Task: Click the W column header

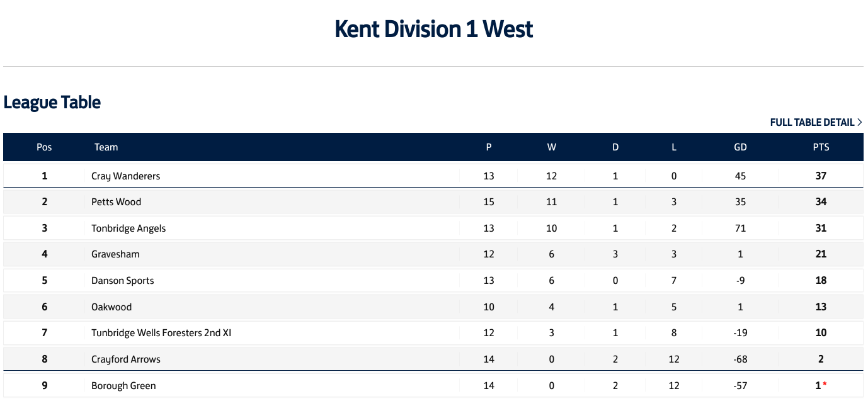Action: [552, 147]
